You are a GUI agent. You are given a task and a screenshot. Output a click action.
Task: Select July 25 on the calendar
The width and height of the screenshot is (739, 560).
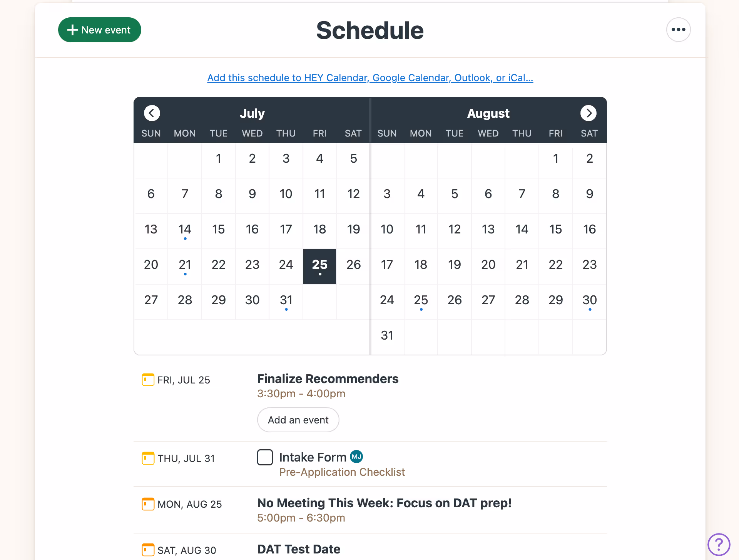coord(319,266)
